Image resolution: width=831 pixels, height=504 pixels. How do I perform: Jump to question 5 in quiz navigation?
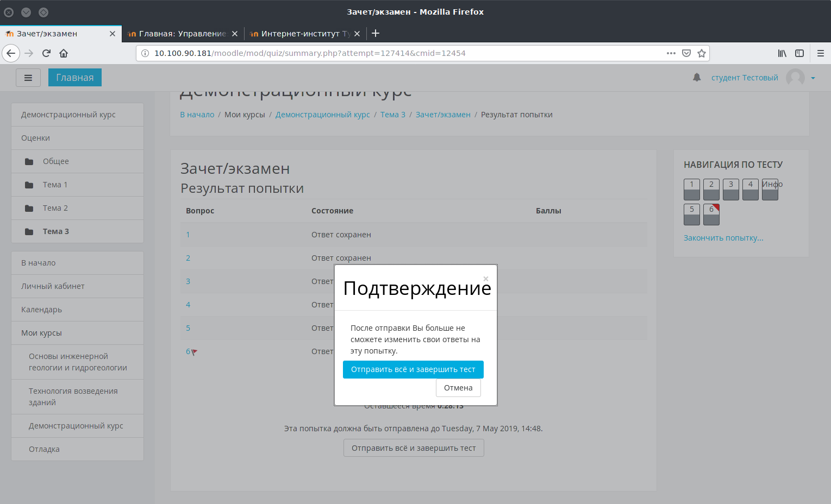point(692,215)
